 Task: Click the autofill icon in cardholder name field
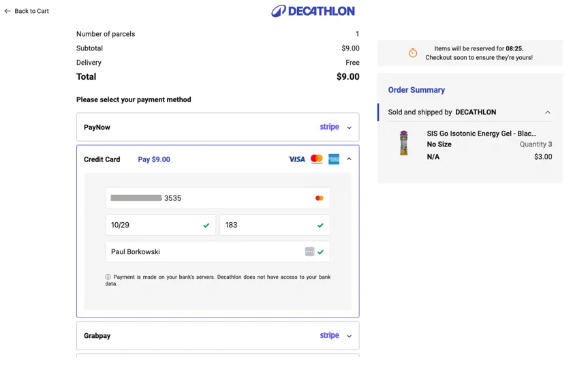[309, 252]
